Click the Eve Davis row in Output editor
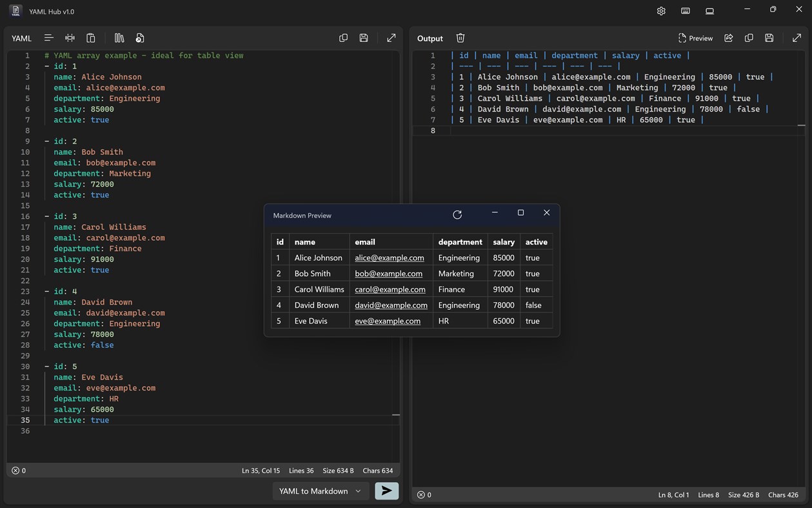This screenshot has width=812, height=508. tap(577, 120)
